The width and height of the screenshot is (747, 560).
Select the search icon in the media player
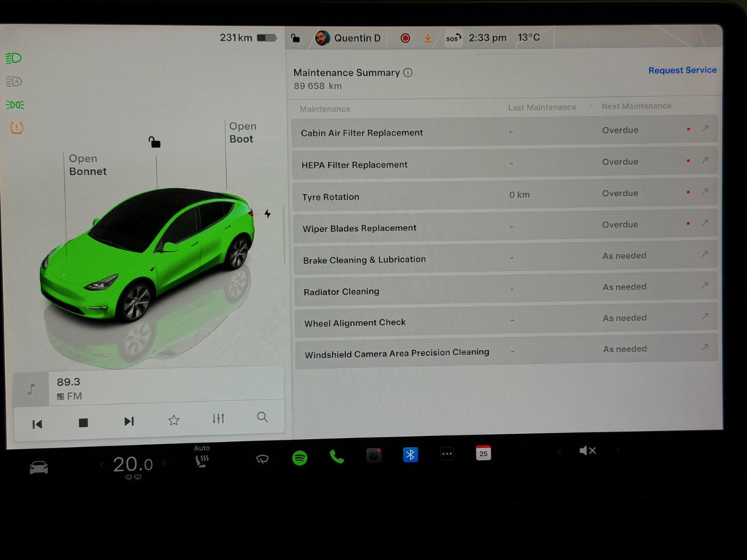coord(262,417)
